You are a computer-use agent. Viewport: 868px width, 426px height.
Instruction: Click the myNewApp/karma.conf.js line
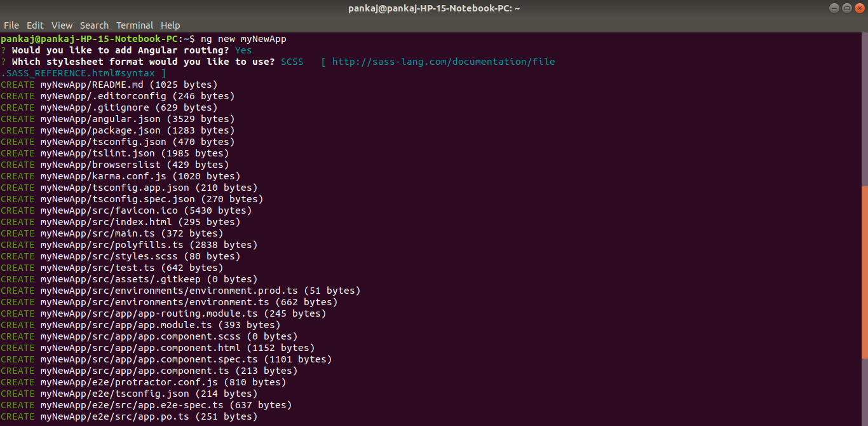click(x=120, y=176)
